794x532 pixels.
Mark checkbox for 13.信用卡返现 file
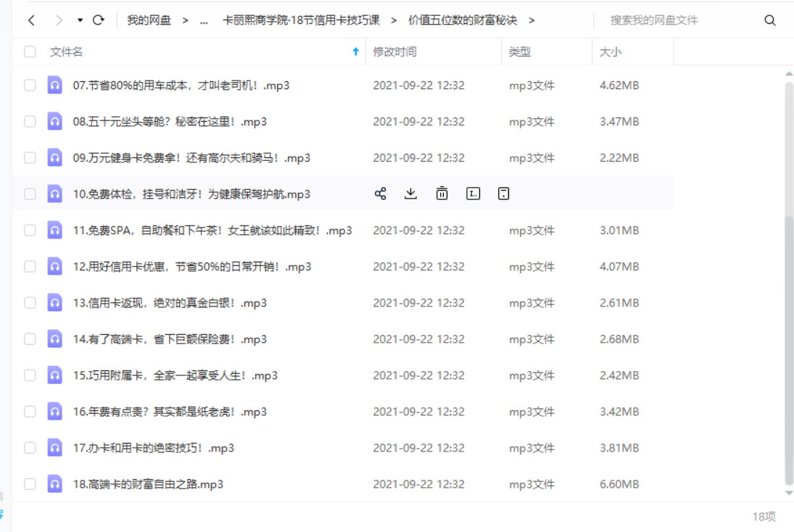coord(30,303)
